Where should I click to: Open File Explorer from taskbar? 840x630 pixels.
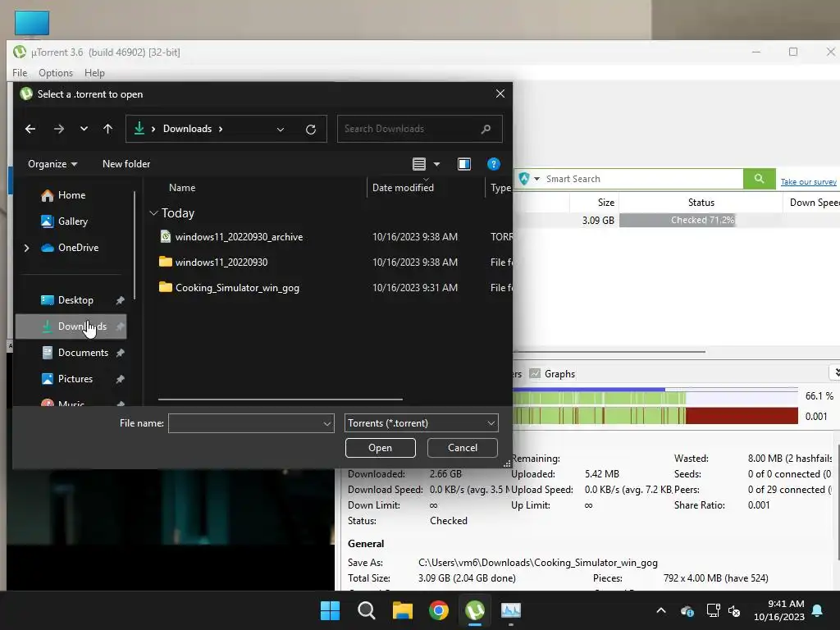click(x=402, y=610)
